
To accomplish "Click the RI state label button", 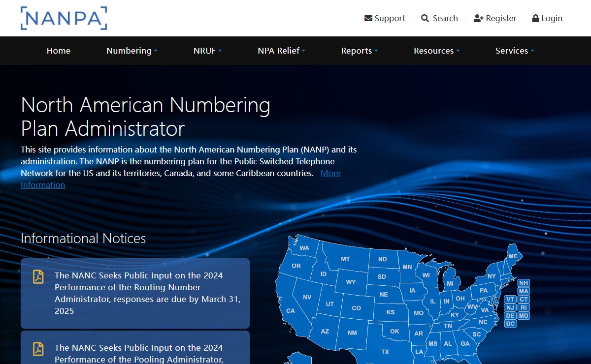I will [524, 307].
